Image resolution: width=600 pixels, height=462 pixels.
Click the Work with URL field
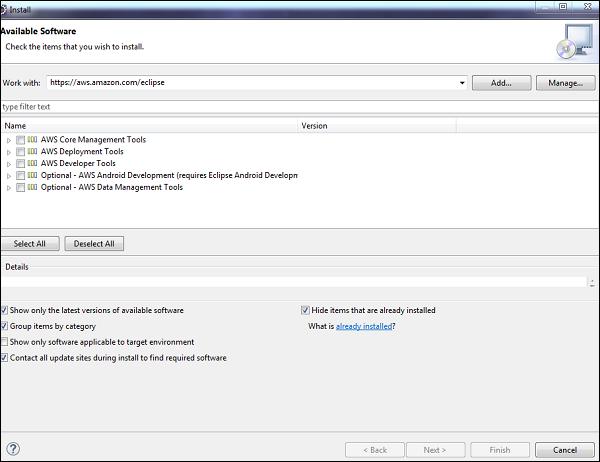click(253, 83)
